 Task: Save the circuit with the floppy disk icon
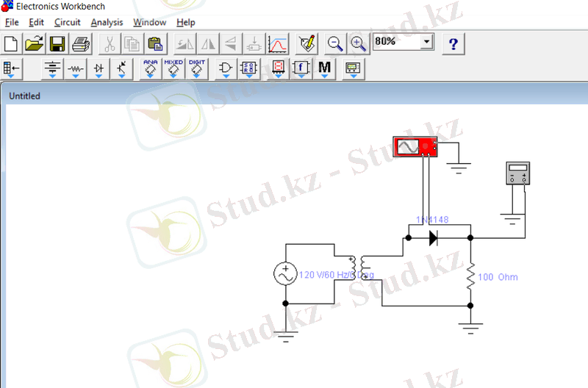(57, 44)
